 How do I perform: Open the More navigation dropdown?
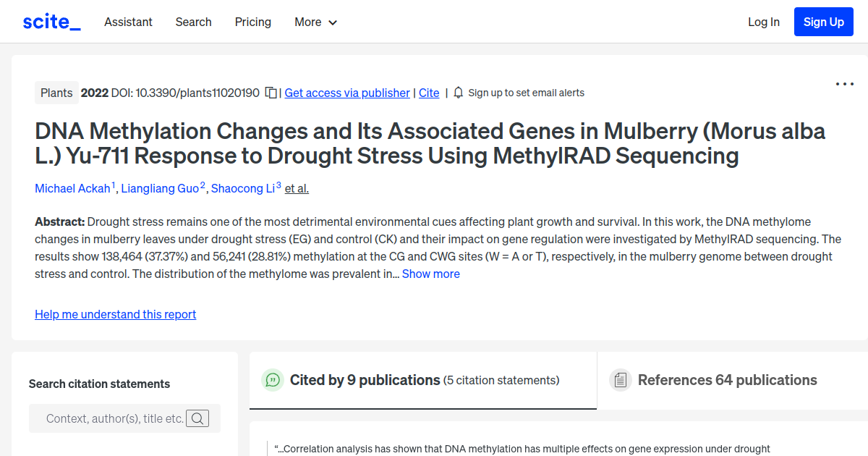pos(315,22)
